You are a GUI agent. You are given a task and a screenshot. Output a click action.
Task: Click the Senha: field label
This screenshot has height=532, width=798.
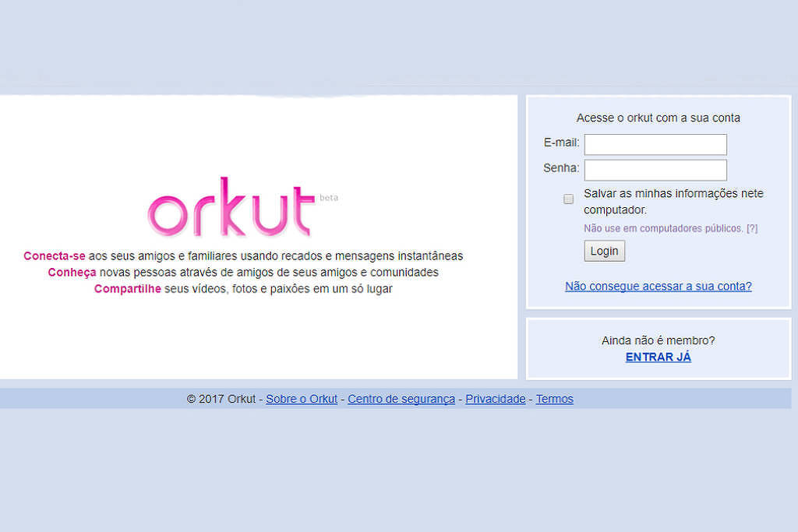561,167
